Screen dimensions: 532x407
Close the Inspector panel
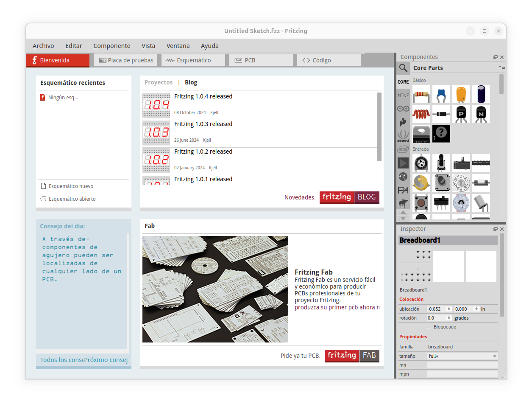click(x=502, y=229)
